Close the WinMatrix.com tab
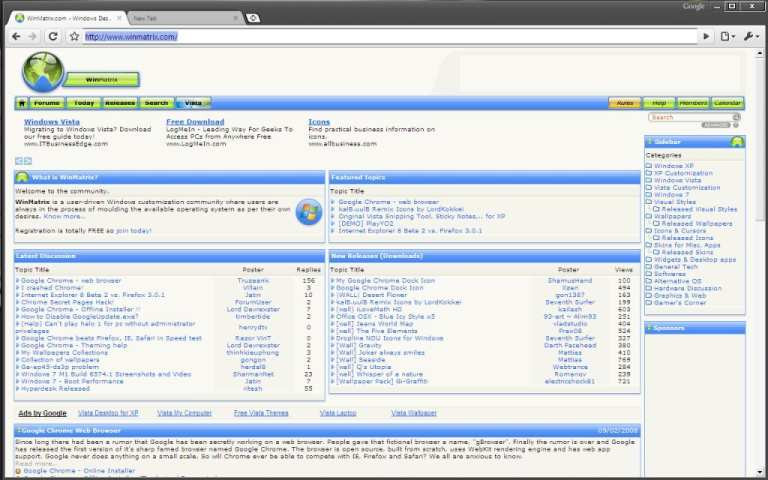The width and height of the screenshot is (768, 480). pyautogui.click(x=119, y=18)
